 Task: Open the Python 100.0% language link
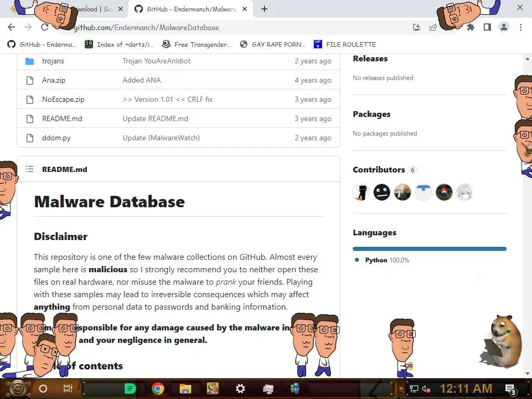[x=382, y=260]
